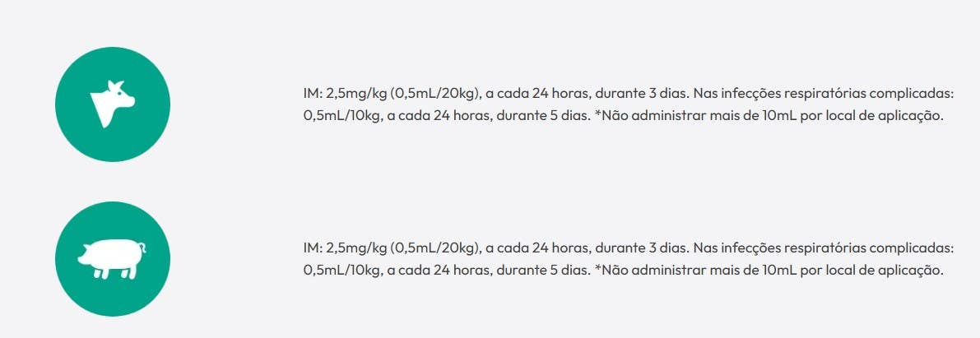980x338 pixels.
Task: Click "0,5mL/10kg" in the swine instructions
Action: pos(341,271)
